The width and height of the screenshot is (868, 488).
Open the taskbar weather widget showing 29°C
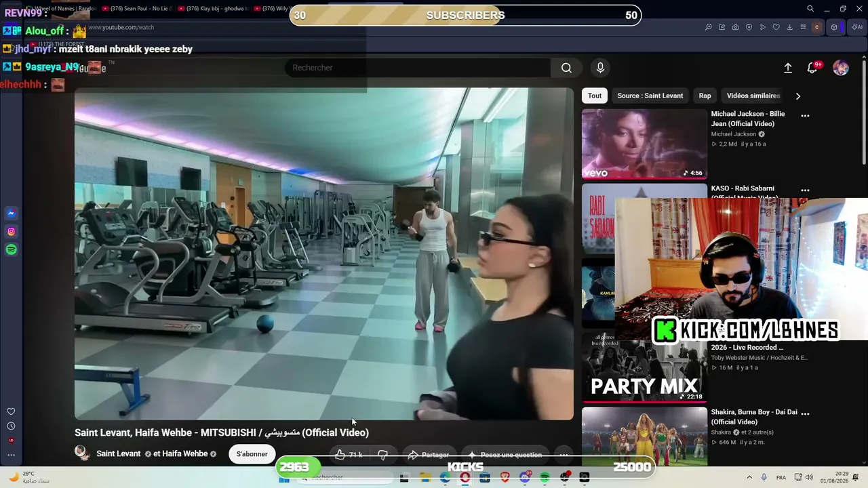click(x=29, y=477)
